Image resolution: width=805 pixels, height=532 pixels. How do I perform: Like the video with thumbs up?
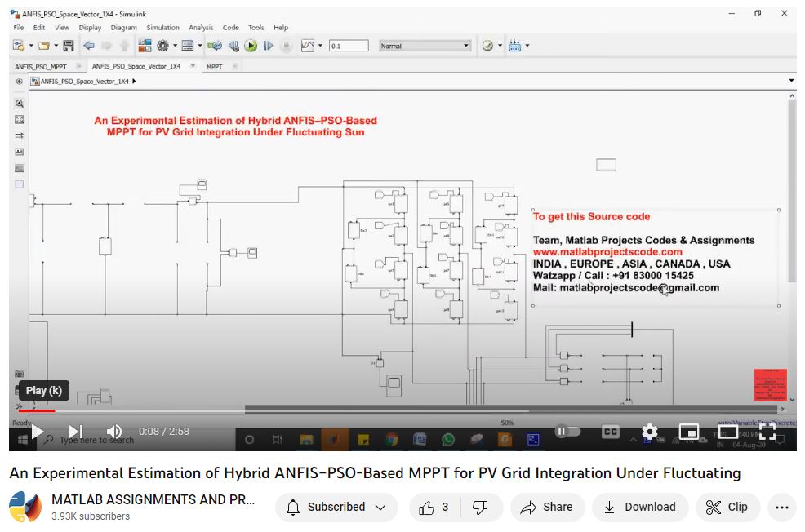[x=434, y=508]
